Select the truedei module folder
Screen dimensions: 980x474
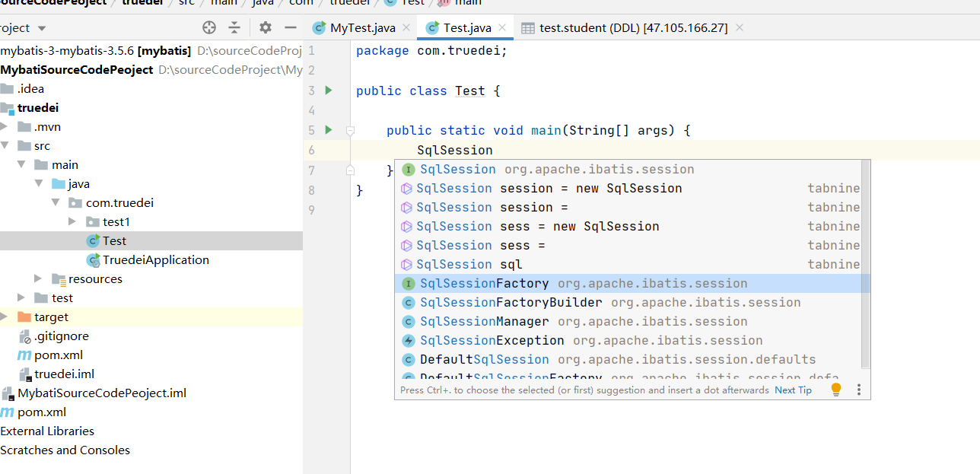pos(151,108)
